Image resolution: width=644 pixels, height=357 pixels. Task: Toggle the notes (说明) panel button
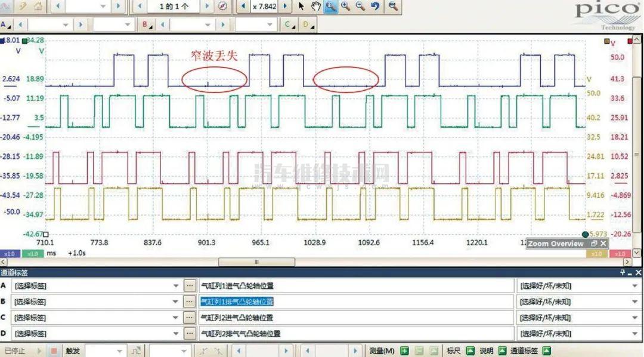[503, 351]
